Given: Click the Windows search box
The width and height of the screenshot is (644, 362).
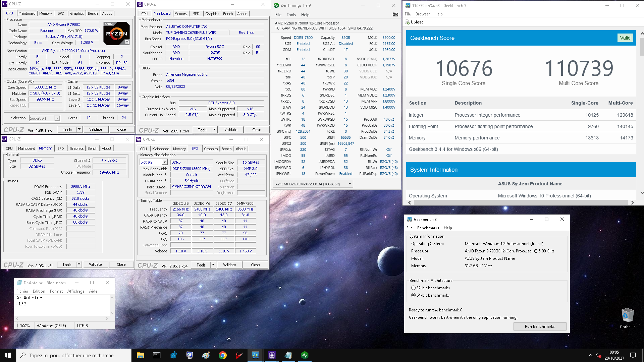Looking at the screenshot, I should (x=74, y=355).
